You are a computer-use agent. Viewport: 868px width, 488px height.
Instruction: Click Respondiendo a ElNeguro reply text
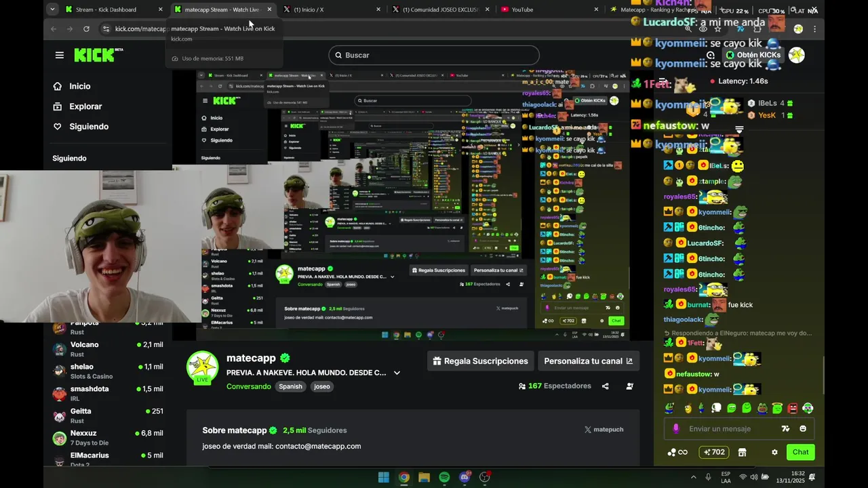point(742,333)
